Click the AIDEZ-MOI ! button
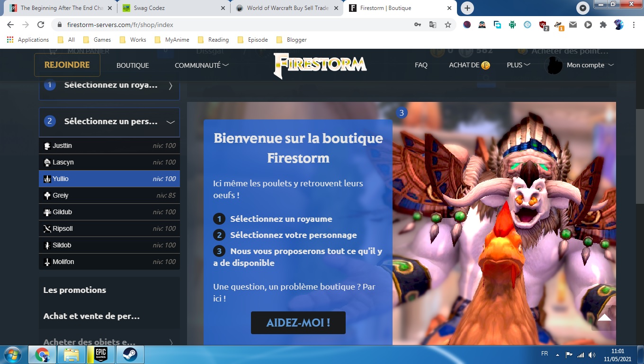644x364 pixels. [x=298, y=323]
